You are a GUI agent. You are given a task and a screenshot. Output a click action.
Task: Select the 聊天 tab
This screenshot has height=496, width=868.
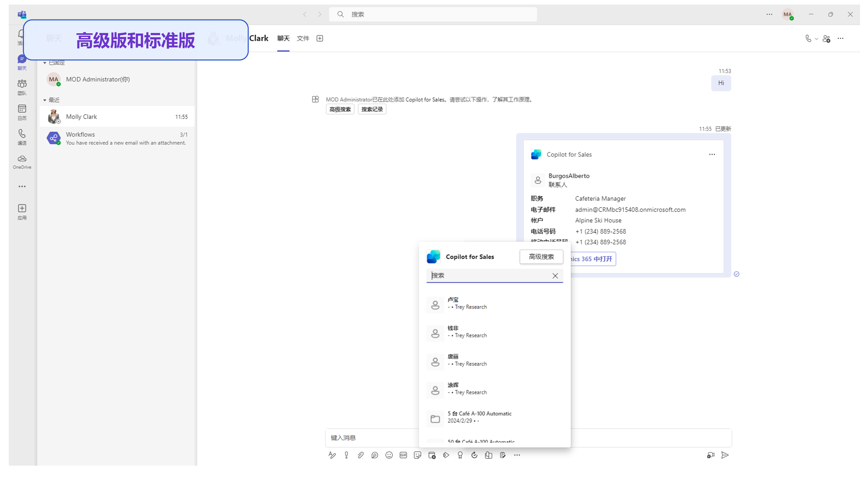point(283,38)
